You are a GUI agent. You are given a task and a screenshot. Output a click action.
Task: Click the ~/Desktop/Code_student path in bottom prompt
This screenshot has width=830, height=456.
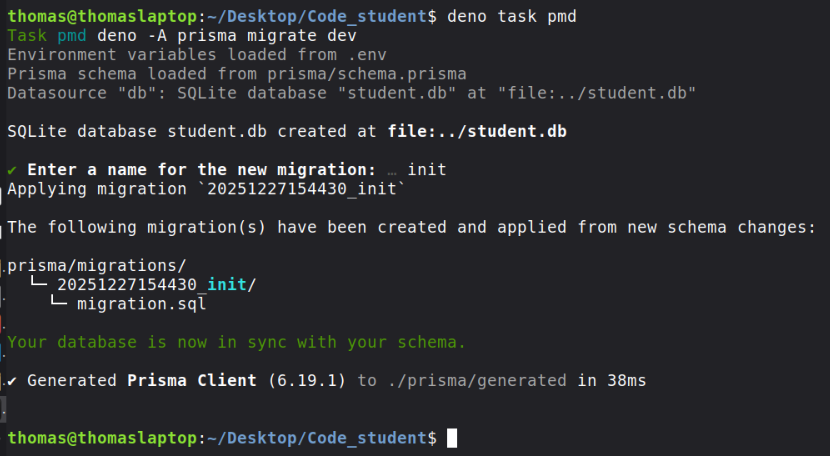[x=327, y=438]
